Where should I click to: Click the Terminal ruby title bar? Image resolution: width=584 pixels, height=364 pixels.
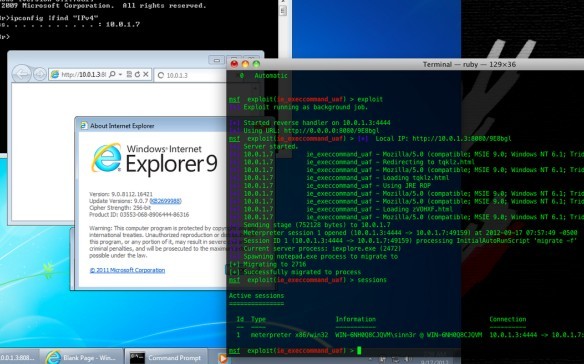click(x=469, y=64)
